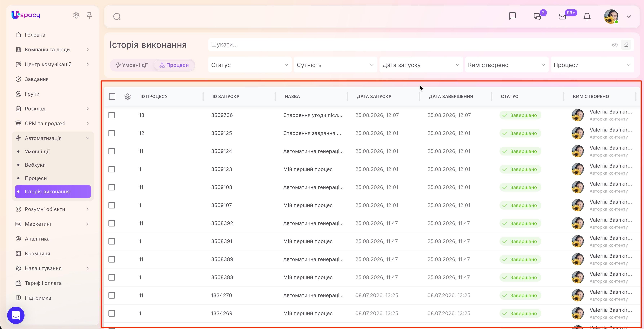Viewport: 644px width, 329px height.
Task: Switch to the Умовні дії tab
Action: [132, 65]
